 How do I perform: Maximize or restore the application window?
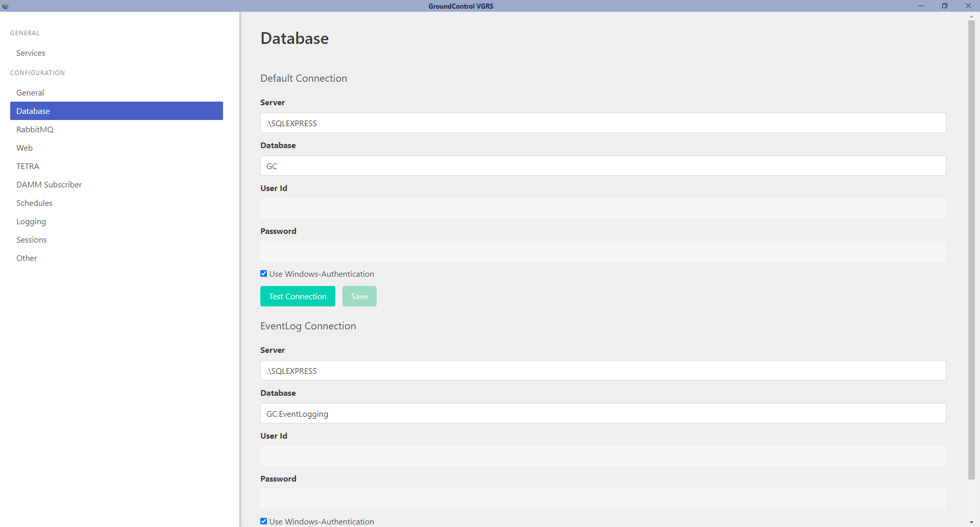[945, 6]
